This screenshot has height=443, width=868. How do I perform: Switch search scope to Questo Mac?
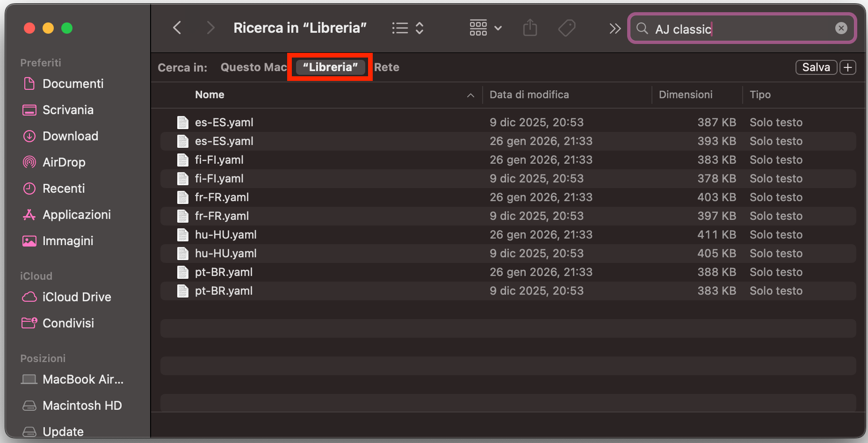(x=253, y=67)
